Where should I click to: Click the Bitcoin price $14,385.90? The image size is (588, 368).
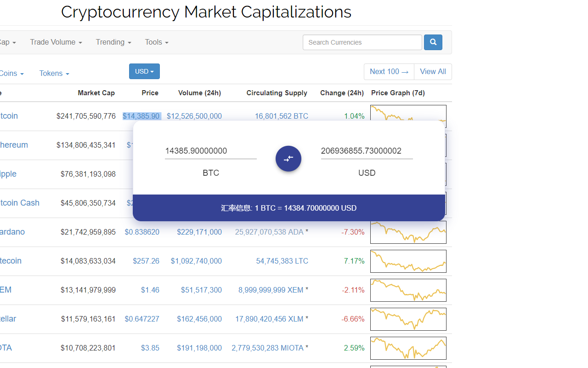pyautogui.click(x=141, y=116)
